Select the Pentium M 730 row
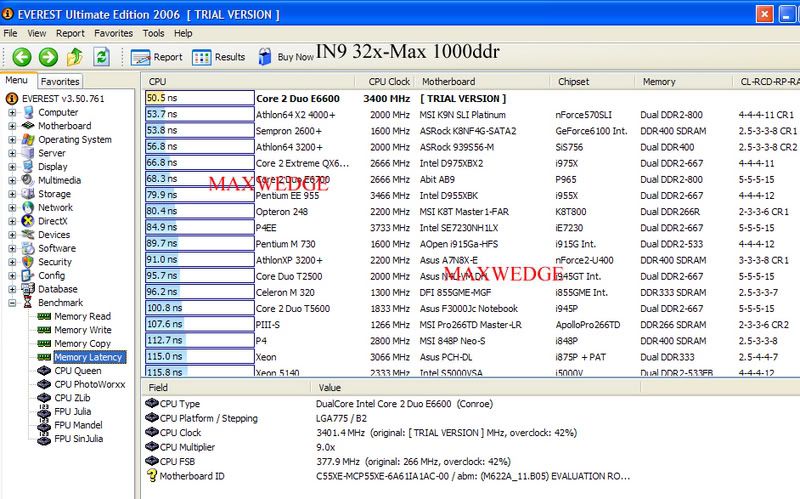Screen dimensions: 800x499 472,244
